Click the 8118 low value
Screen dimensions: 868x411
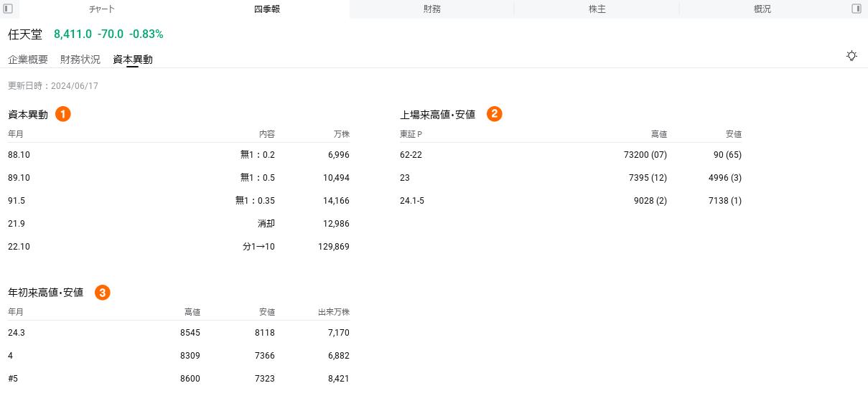click(265, 333)
